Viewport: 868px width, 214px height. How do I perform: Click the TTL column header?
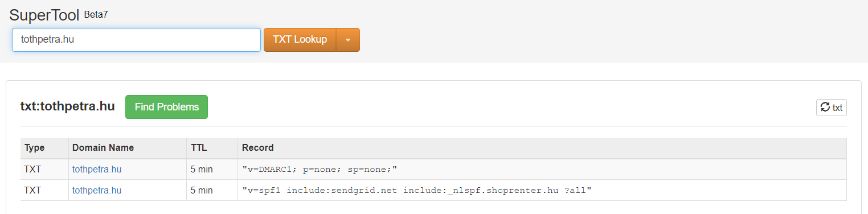pyautogui.click(x=199, y=148)
